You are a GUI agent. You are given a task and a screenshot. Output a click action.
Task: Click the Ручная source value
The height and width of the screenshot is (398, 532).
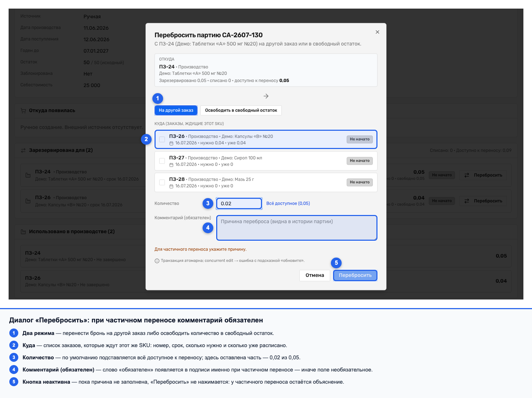coord(92,16)
